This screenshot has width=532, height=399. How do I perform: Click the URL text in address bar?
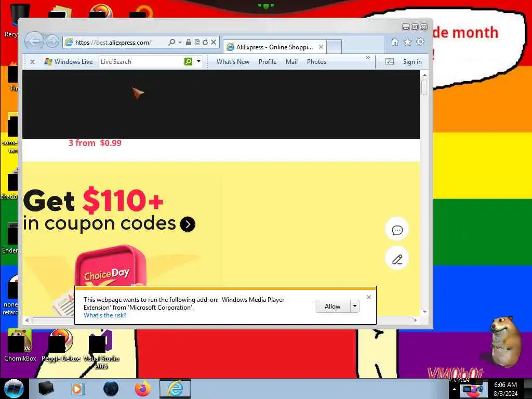(113, 43)
